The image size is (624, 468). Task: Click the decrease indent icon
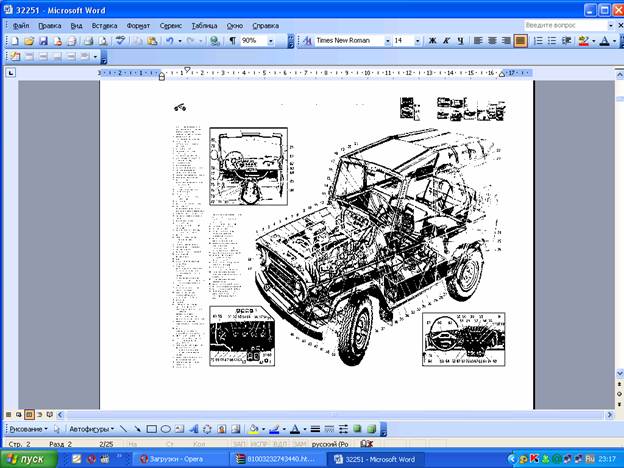(x=566, y=41)
